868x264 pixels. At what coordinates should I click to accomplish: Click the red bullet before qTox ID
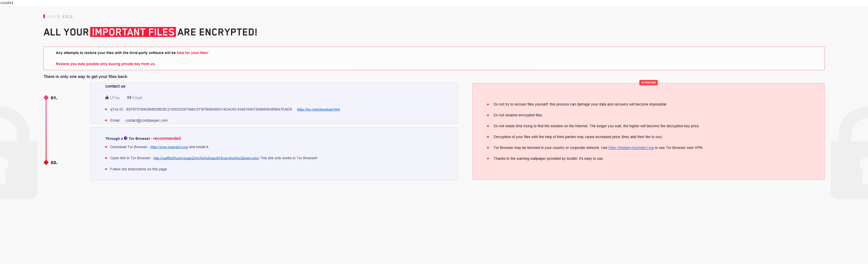click(x=106, y=110)
